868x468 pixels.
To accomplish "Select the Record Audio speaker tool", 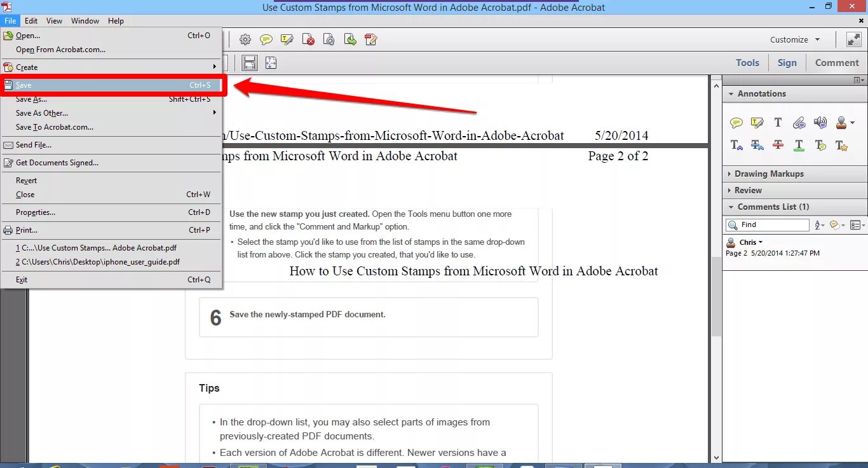I will point(820,123).
